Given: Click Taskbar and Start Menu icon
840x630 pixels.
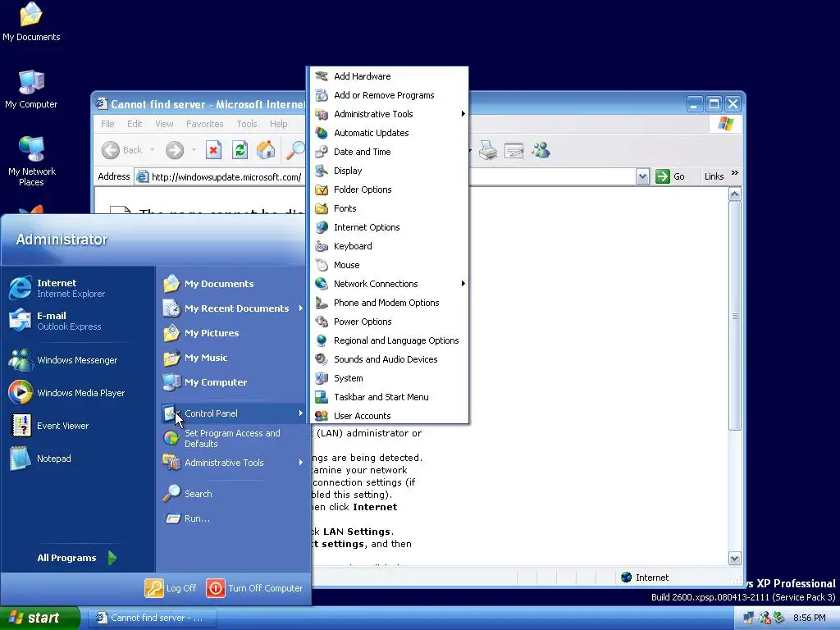Looking at the screenshot, I should point(322,397).
